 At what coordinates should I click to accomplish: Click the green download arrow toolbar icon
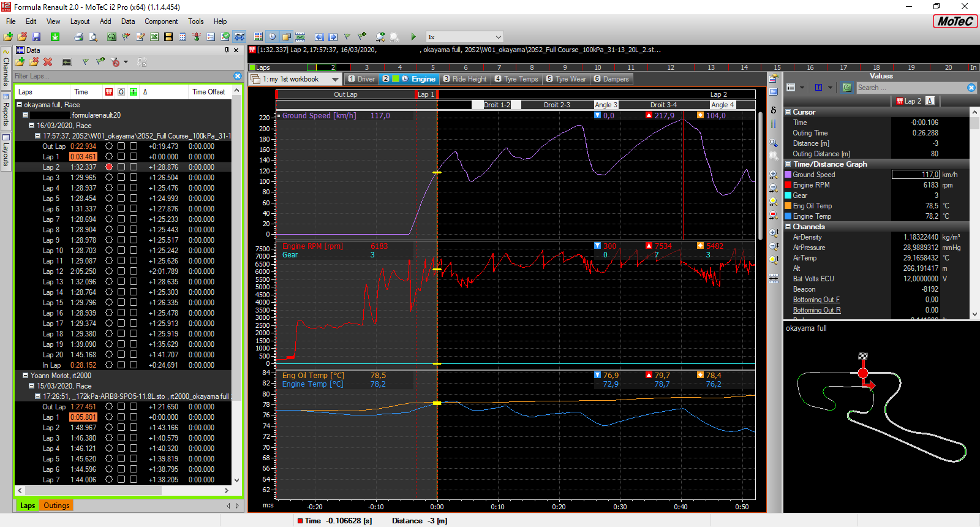[55, 37]
